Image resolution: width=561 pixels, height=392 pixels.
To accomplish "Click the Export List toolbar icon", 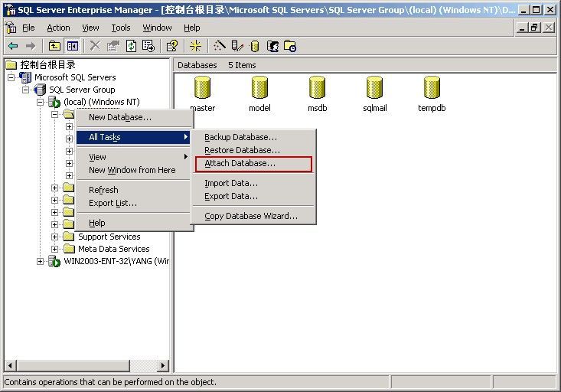I will click(x=148, y=46).
